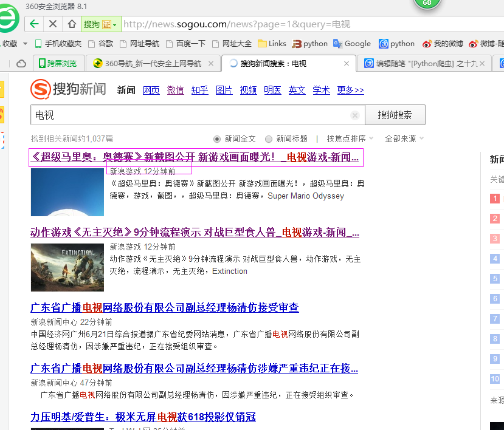Click the address bar URL field
504x430 pixels.
(x=312, y=24)
